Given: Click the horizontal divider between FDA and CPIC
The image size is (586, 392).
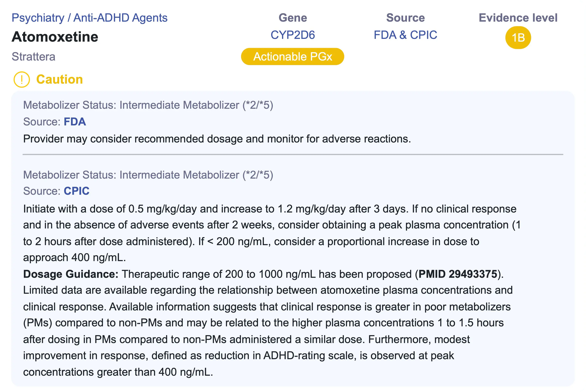Looking at the screenshot, I should 293,155.
